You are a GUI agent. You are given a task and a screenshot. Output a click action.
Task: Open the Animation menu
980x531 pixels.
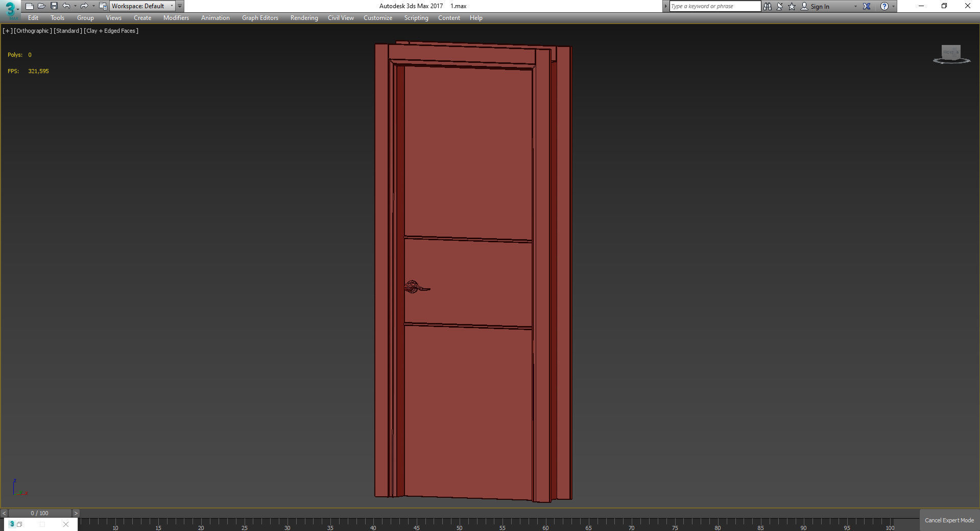click(215, 18)
